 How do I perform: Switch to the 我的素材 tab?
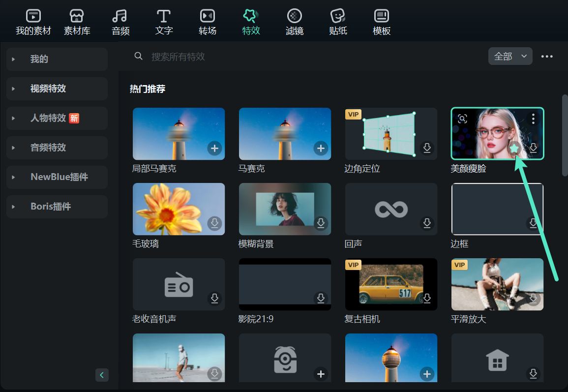coord(32,21)
